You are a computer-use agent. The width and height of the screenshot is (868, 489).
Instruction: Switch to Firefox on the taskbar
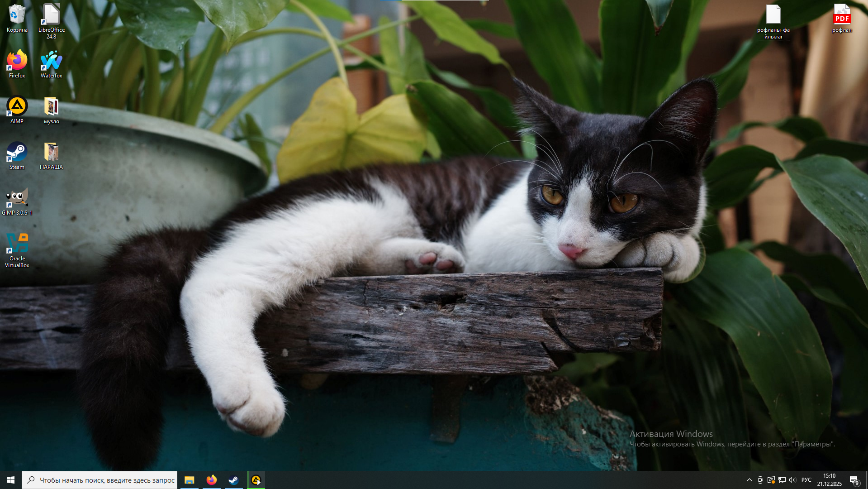point(211,480)
